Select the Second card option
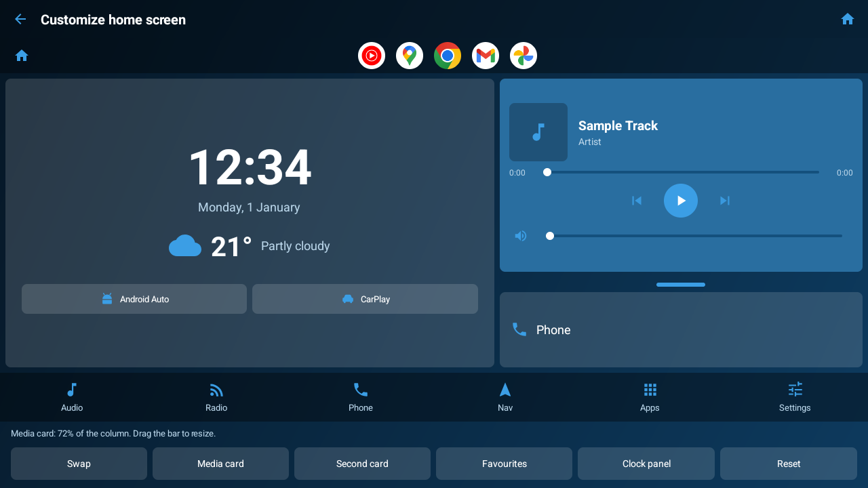868x488 pixels. click(x=362, y=464)
